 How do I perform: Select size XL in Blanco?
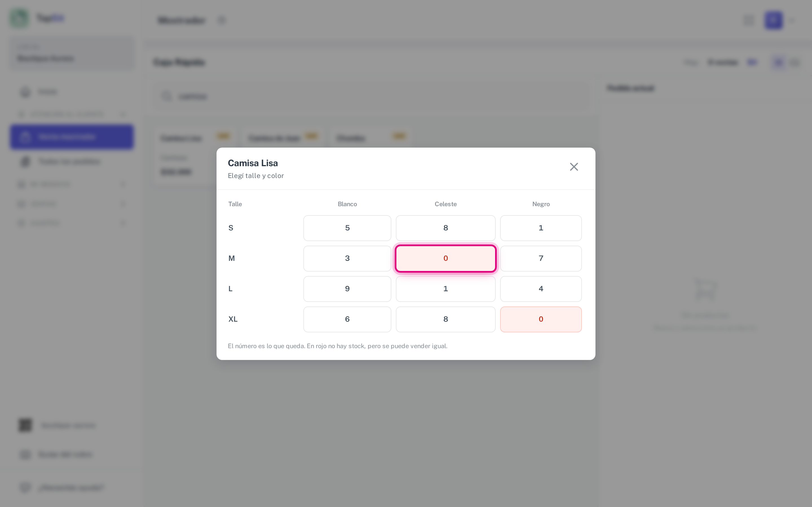pyautogui.click(x=347, y=319)
